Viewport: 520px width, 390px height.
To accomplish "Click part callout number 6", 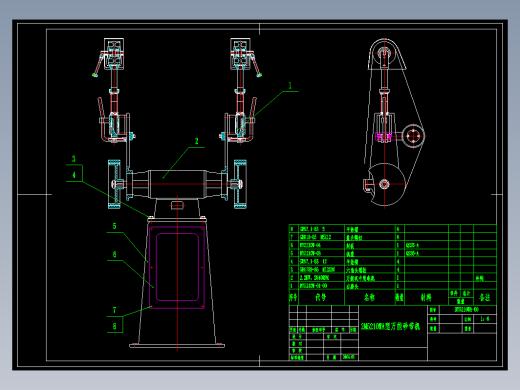I will coord(114,255).
